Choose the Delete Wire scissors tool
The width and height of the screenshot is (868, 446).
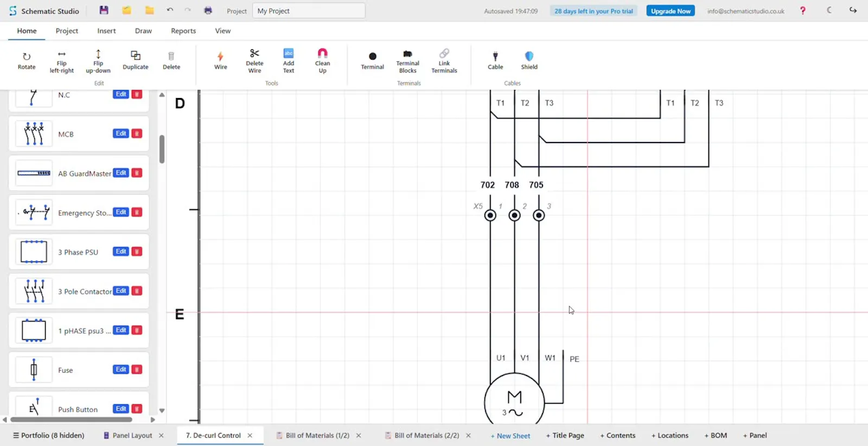(254, 61)
